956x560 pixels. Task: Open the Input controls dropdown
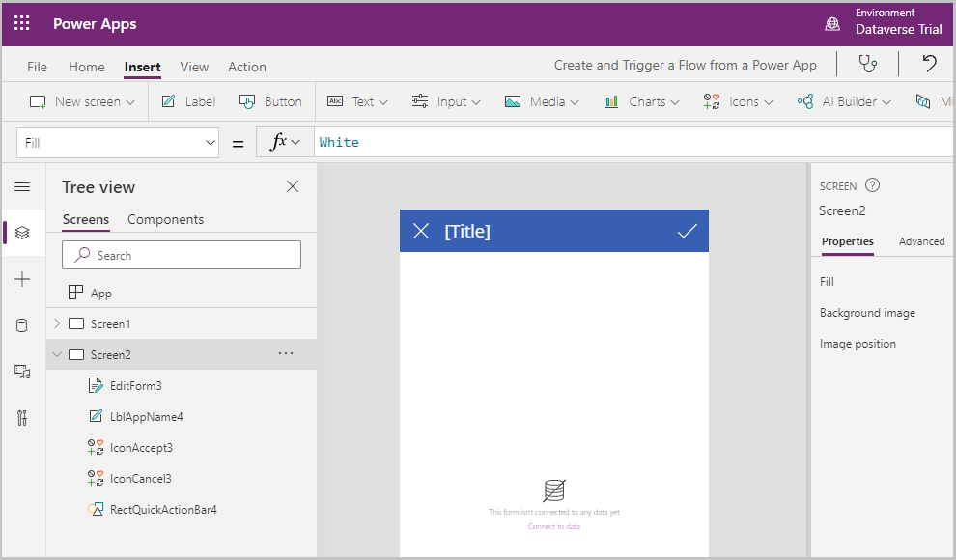(446, 101)
